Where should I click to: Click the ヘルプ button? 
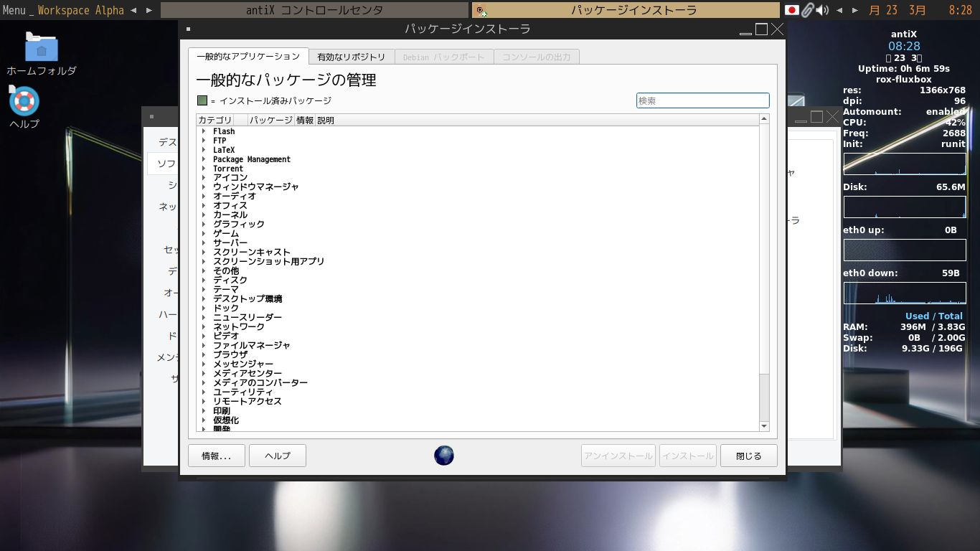pos(277,455)
